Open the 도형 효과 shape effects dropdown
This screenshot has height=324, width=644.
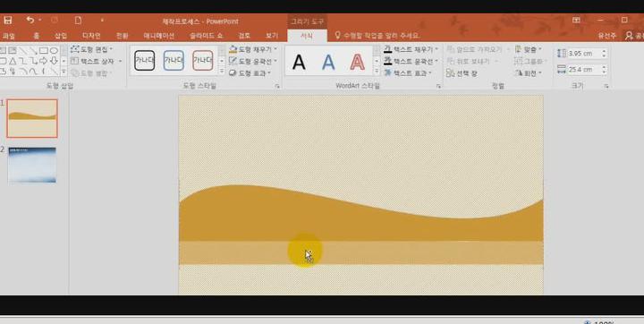(250, 73)
